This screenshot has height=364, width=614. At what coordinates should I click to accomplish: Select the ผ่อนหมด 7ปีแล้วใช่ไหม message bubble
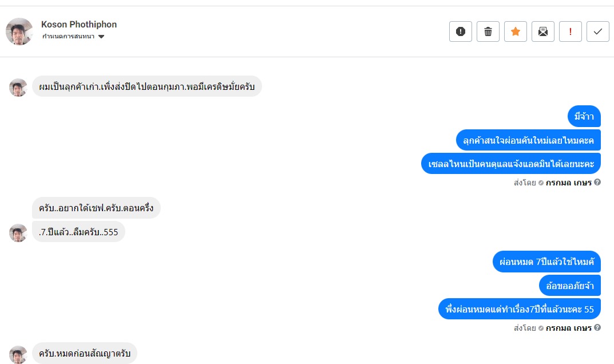tap(546, 262)
